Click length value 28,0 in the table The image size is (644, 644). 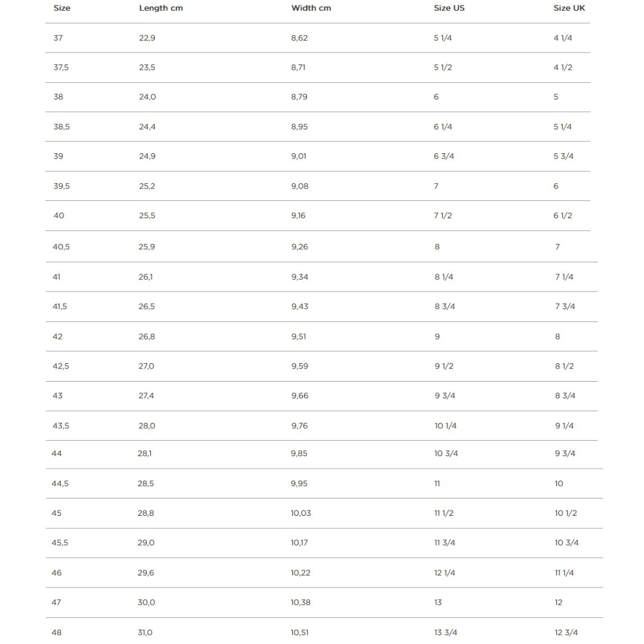pos(147,426)
